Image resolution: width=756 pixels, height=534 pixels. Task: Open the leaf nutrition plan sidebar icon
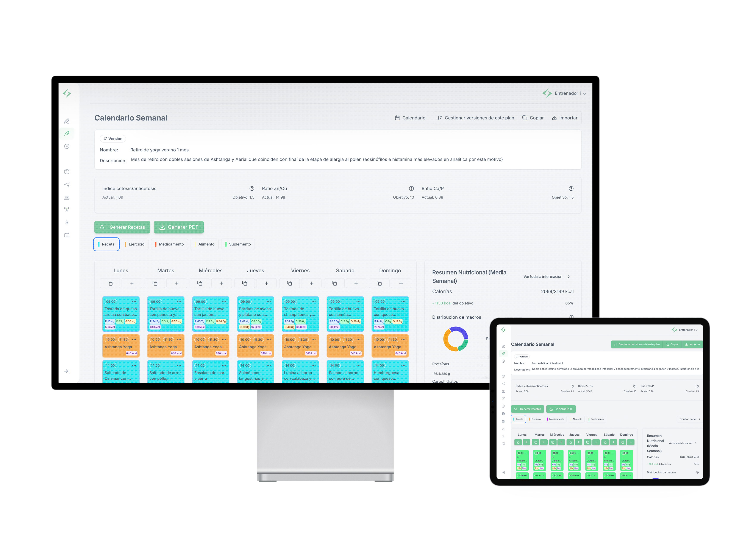(x=67, y=133)
